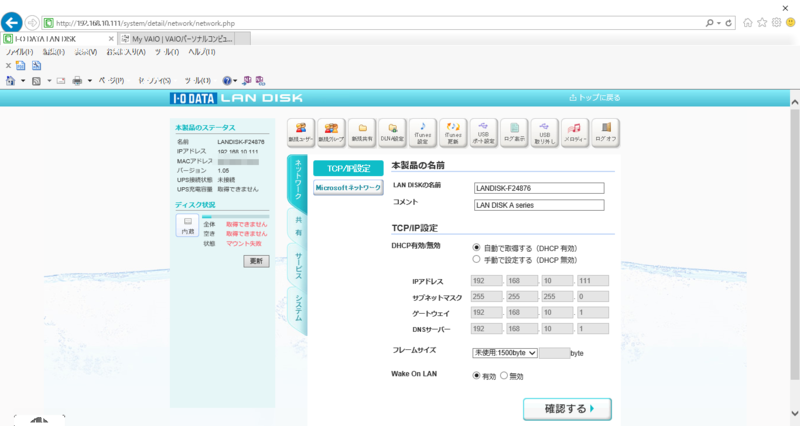Select Wake On LAN 有効 radio button
Image resolution: width=800 pixels, height=426 pixels.
(x=476, y=375)
